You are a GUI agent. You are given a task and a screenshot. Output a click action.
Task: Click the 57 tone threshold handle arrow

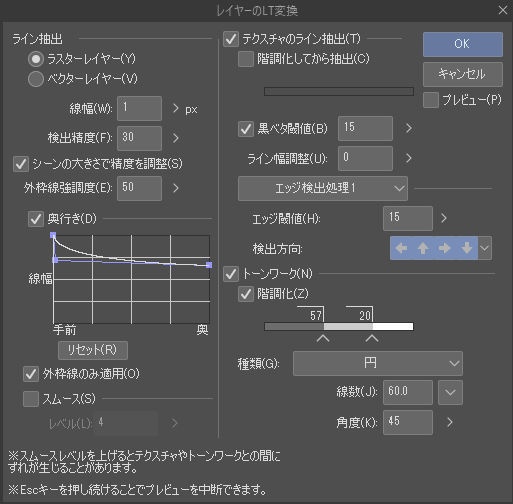pyautogui.click(x=323, y=339)
